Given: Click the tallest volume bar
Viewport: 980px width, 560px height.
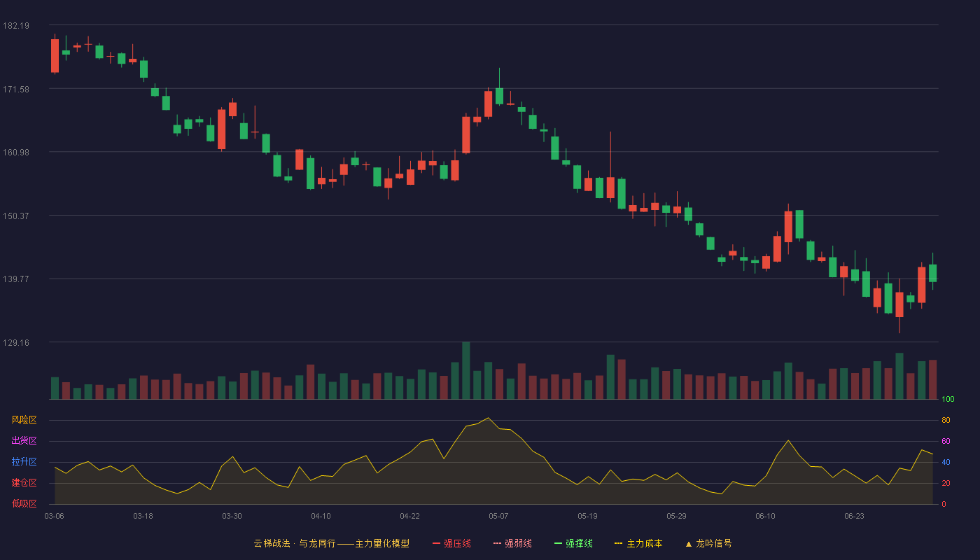Looking at the screenshot, I should pyautogui.click(x=466, y=370).
